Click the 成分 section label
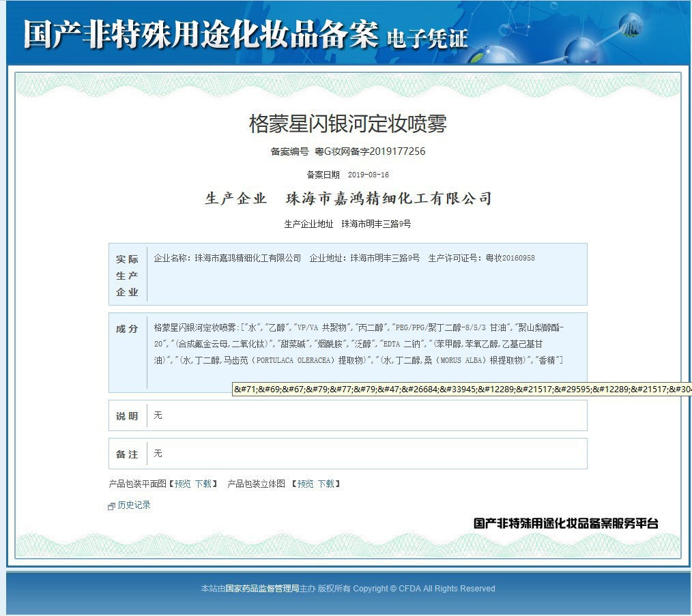The image size is (692, 616). click(x=127, y=329)
